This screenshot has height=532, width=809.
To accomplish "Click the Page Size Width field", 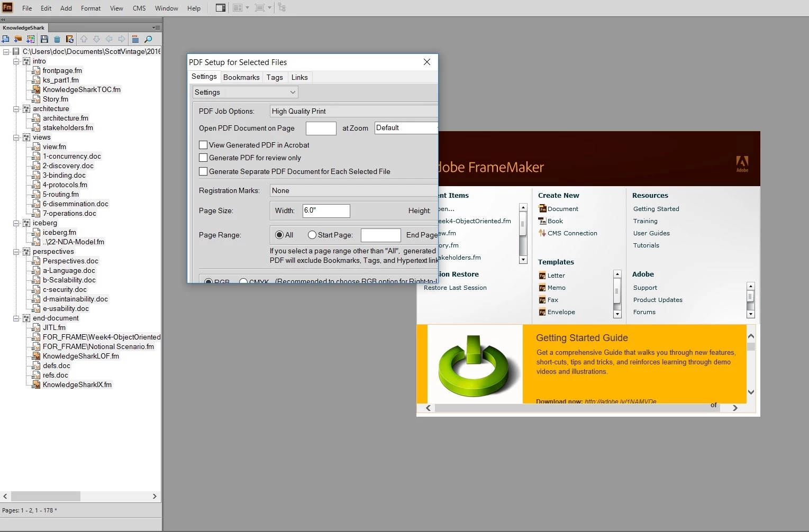I will tap(326, 210).
